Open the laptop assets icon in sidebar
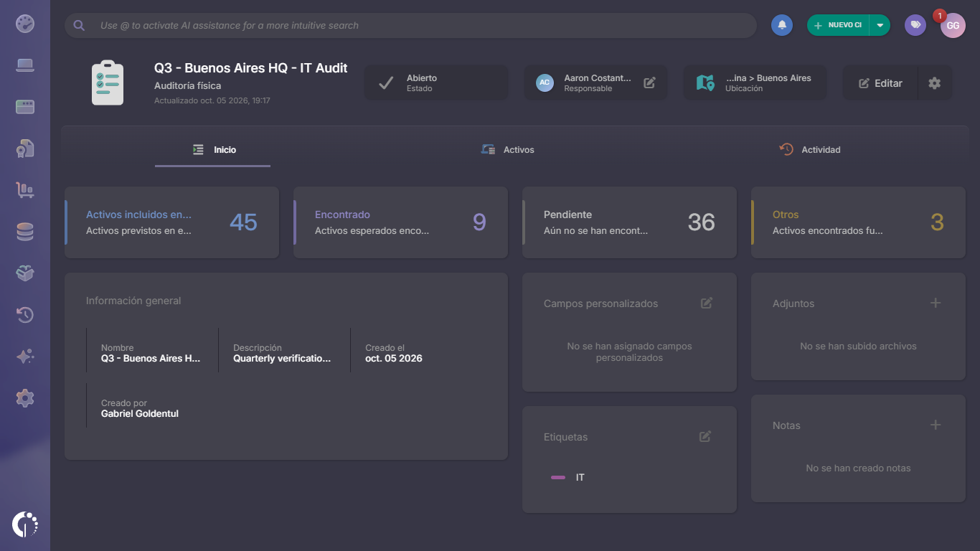Viewport: 980px width, 551px height. [25, 65]
